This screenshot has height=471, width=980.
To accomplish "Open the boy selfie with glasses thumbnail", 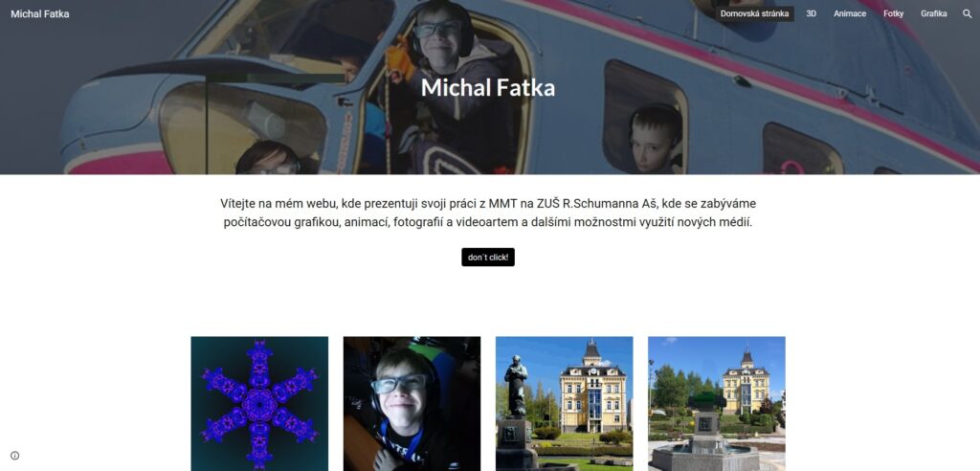I will pos(412,403).
